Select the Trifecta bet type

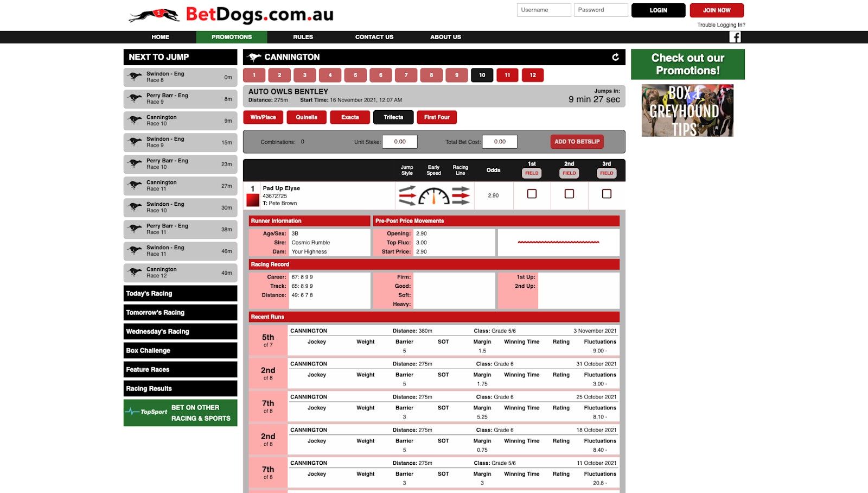393,117
